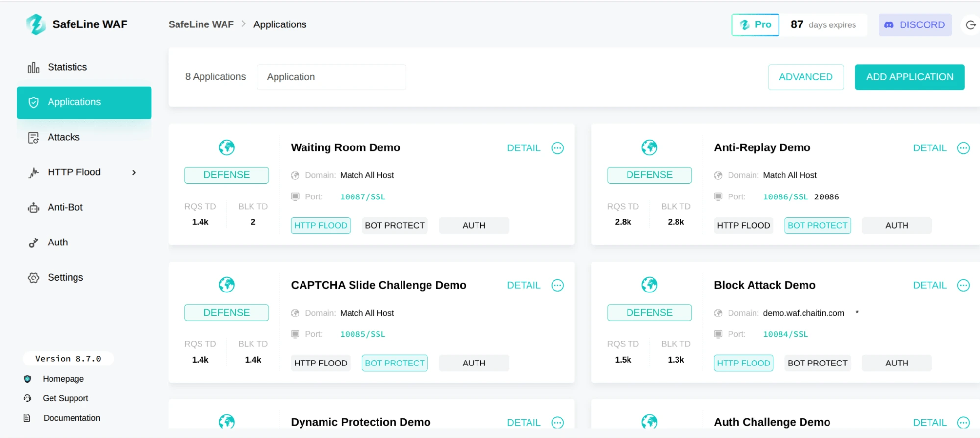Click the Waiting Room Demo globe icon

point(226,147)
